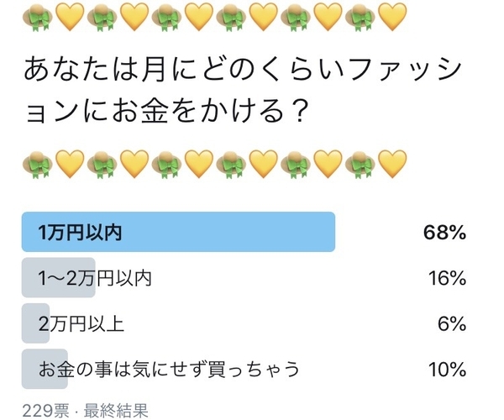Click the first straw hat emoji in top row
Viewport: 504px width, 420px height.
[x=36, y=15]
